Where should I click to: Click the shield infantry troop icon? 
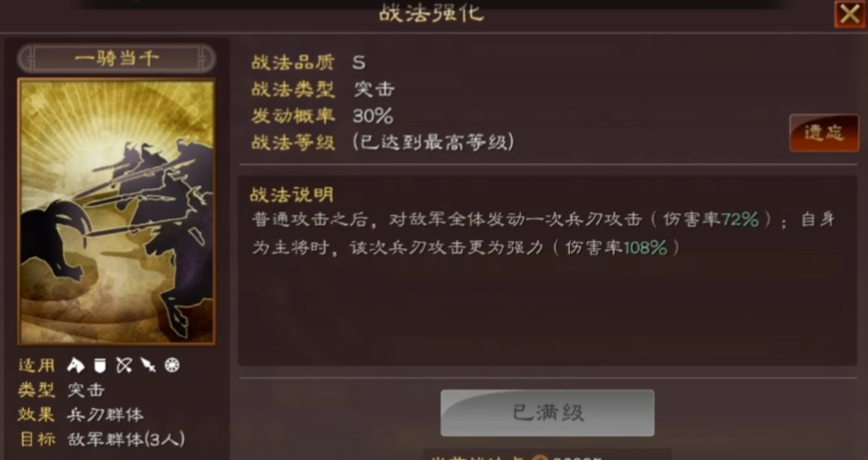point(100,364)
